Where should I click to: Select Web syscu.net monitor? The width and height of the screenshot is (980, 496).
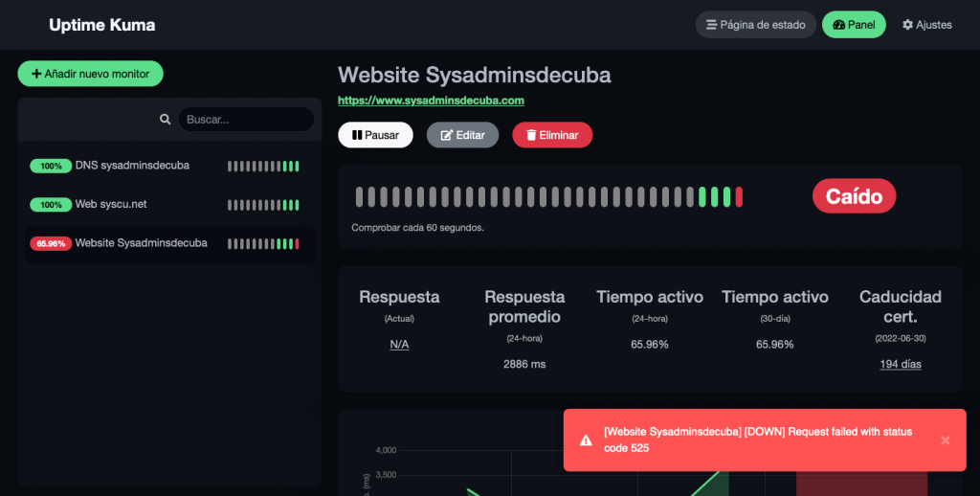[x=169, y=205]
